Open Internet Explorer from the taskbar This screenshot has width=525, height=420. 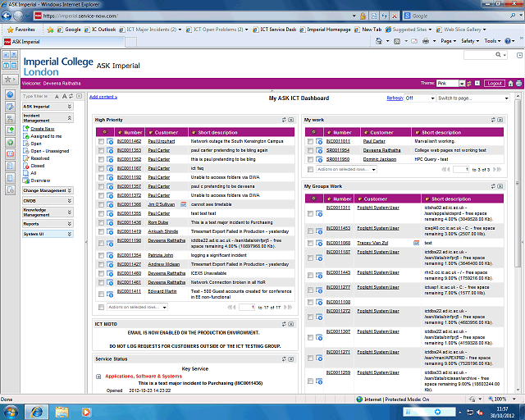[x=36, y=411]
